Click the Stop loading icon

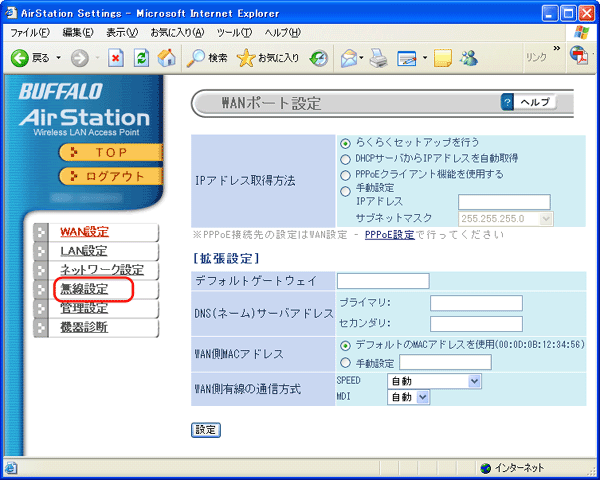pyautogui.click(x=116, y=58)
